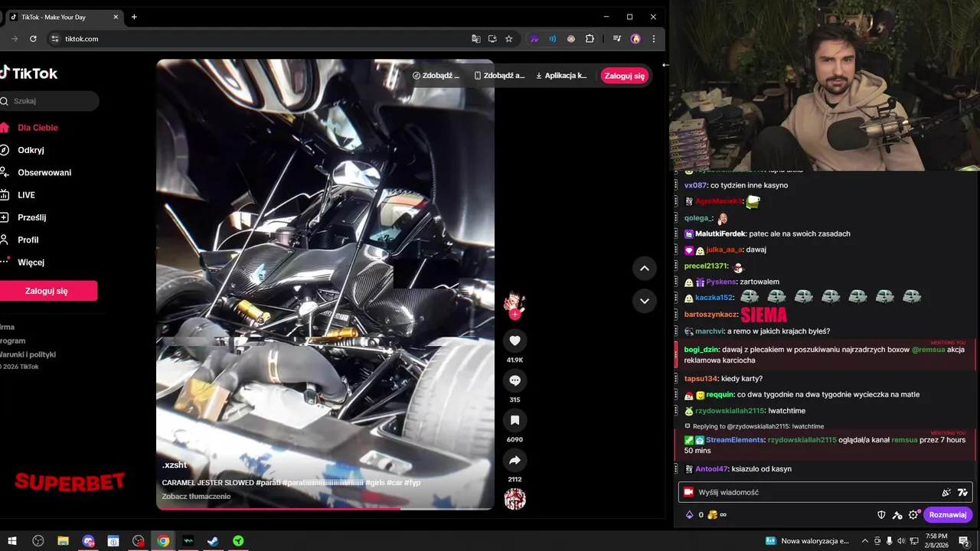Open the .xzsht author name link
This screenshot has height=551, width=980.
click(x=174, y=465)
